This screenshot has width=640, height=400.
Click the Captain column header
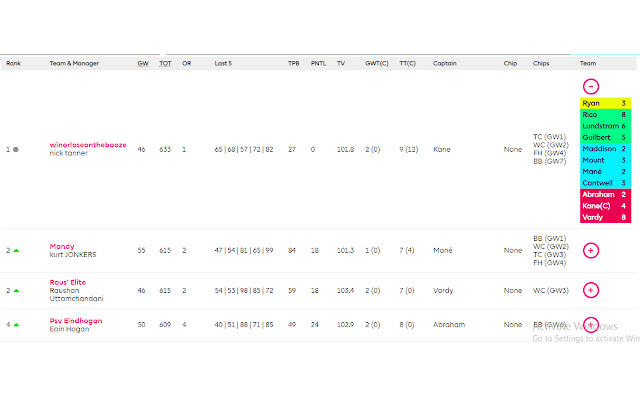(445, 63)
